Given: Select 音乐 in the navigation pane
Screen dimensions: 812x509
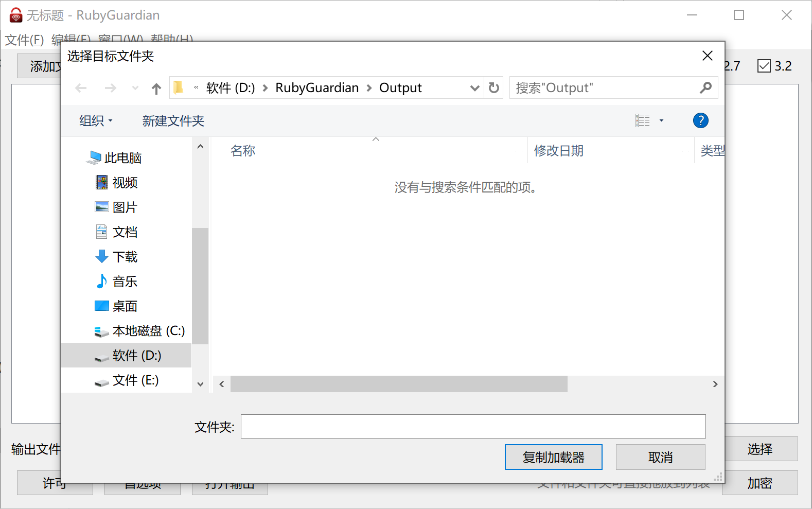Looking at the screenshot, I should click(125, 281).
